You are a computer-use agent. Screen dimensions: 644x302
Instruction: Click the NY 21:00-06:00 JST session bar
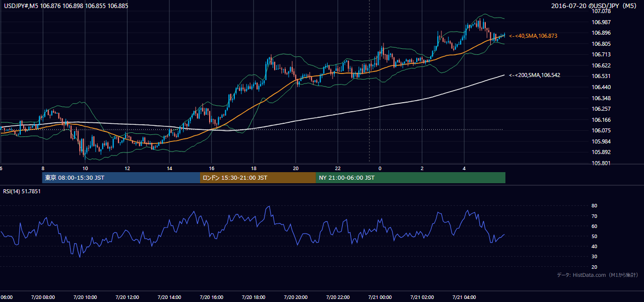[411, 178]
